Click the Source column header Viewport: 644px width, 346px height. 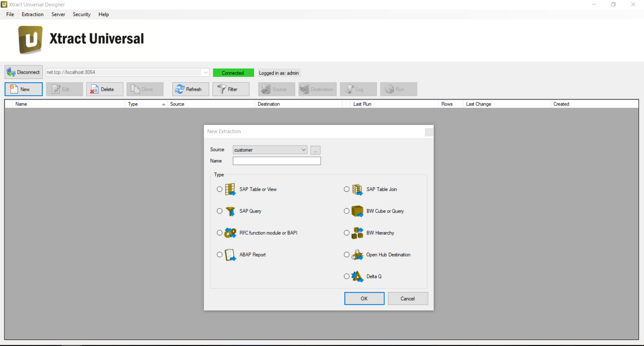211,104
